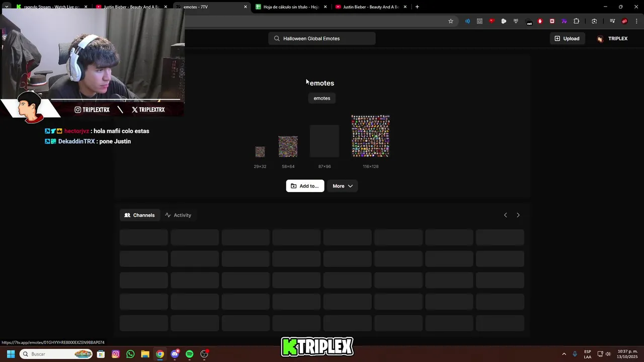Screen dimensions: 644x362
Task: Close the emotes - 7TV tab
Action: [246, 7]
